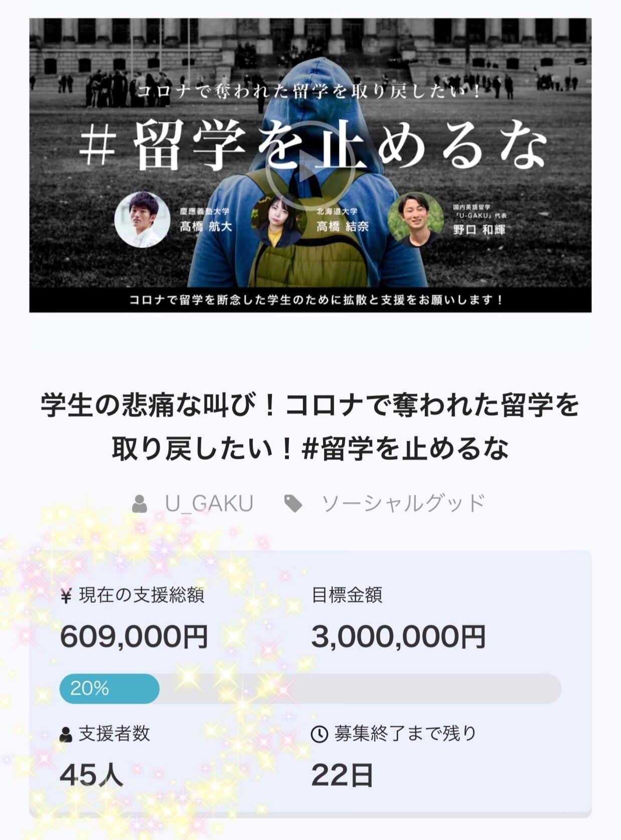
Task: Click the 22日 remaining days value
Action: click(x=342, y=775)
